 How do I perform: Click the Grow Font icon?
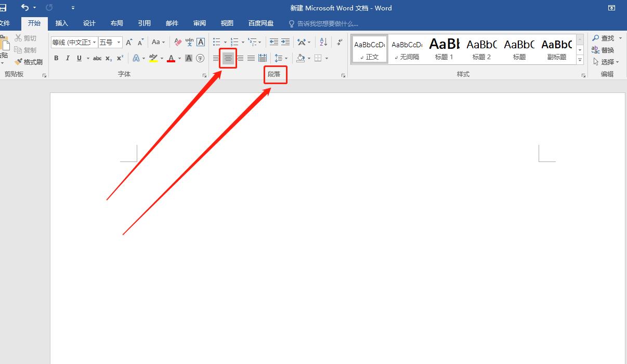click(129, 42)
